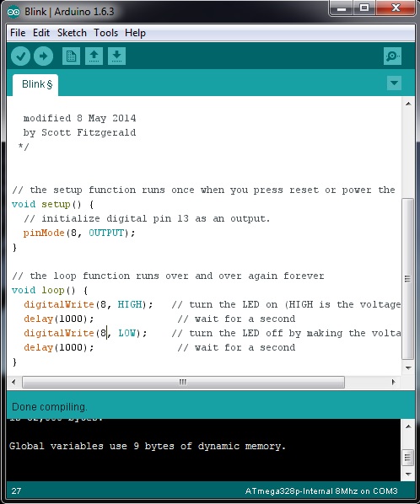
Task: Click the horizontal scroll-left arrow
Action: click(x=13, y=382)
